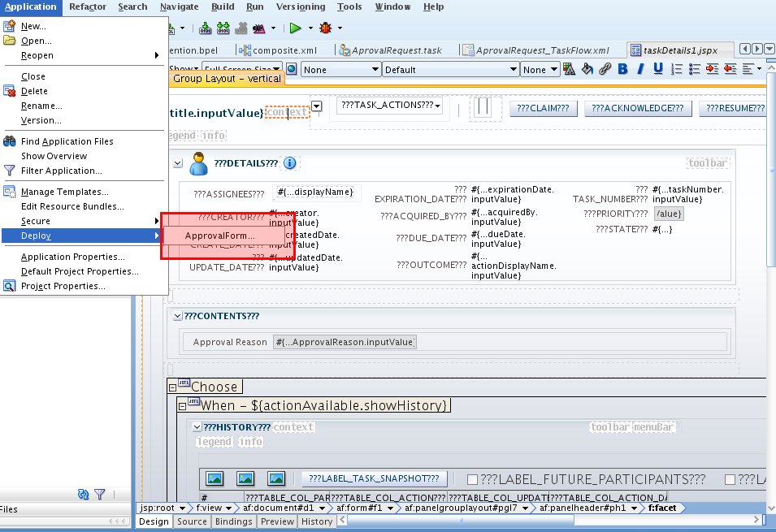Screen dimensions: 776x532
Task: Apply numbered list formatting
Action: pyautogui.click(x=677, y=69)
